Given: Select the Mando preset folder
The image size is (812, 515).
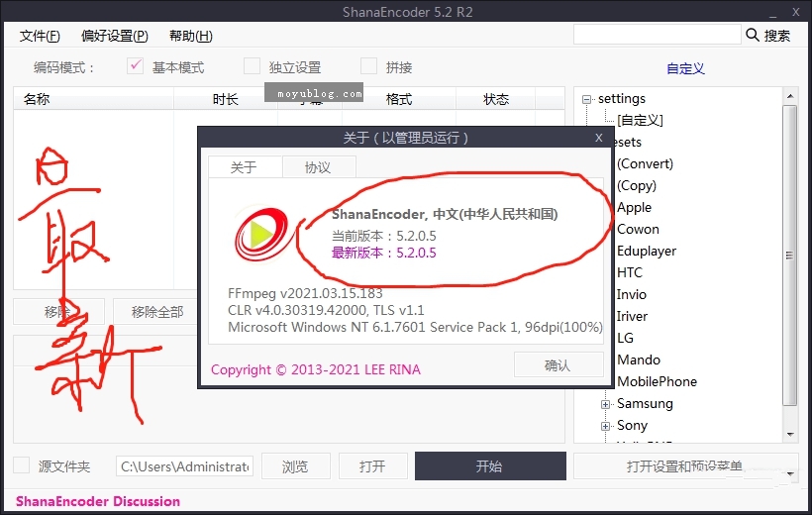Looking at the screenshot, I should [x=639, y=360].
